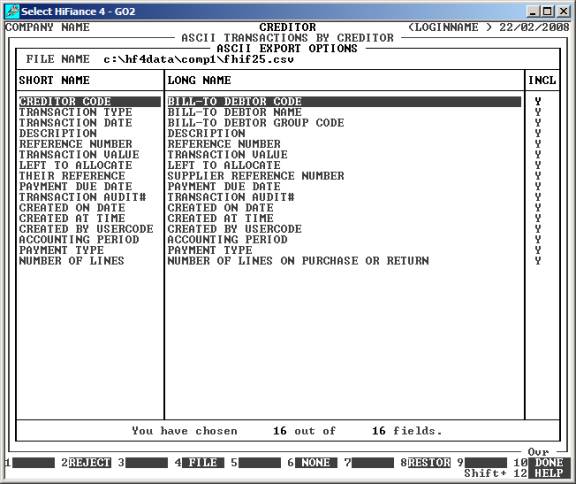Click the F6 NONE function key

(316, 462)
